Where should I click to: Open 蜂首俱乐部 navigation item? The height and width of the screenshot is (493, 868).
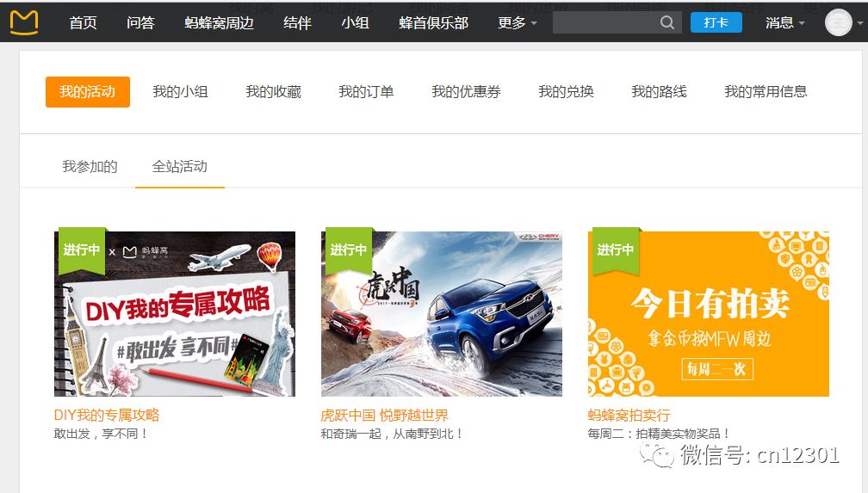click(x=433, y=22)
